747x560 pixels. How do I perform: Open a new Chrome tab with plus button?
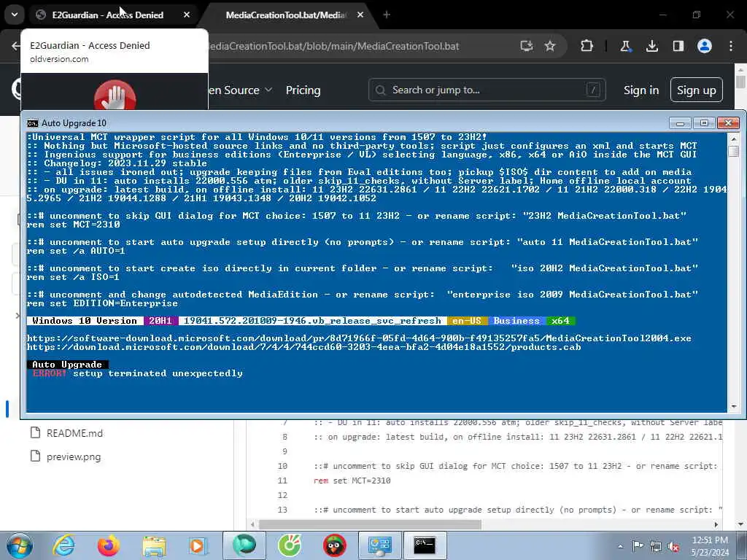(x=387, y=15)
